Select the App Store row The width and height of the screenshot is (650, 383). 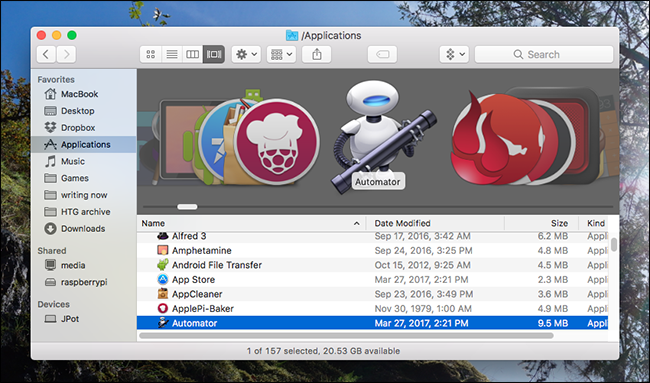[372, 279]
